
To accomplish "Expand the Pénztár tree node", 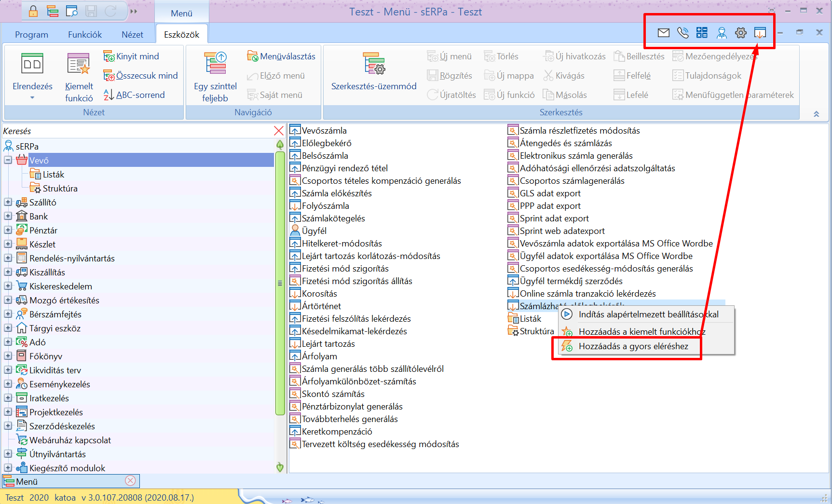I will pos(8,230).
